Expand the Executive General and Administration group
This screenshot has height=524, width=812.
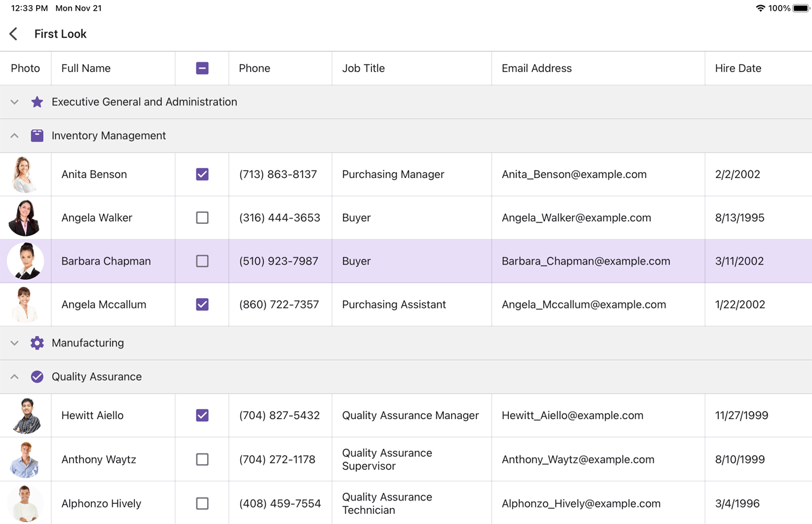click(14, 102)
